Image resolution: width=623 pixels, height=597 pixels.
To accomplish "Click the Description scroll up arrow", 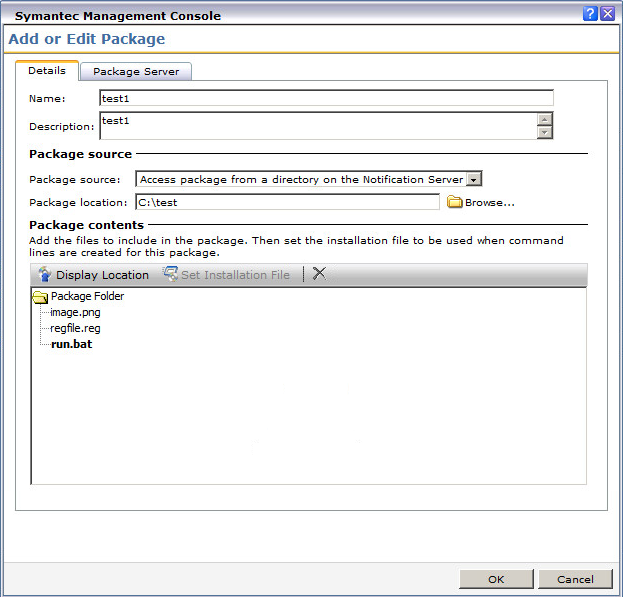I will pyautogui.click(x=544, y=119).
